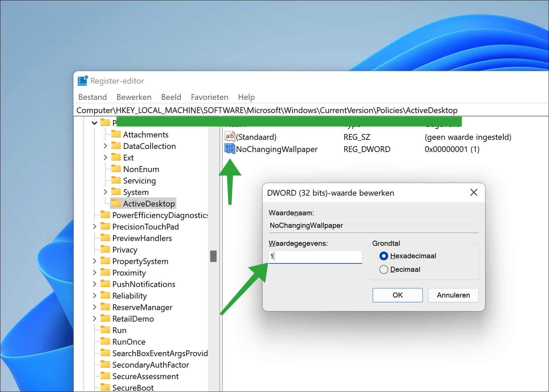This screenshot has height=392, width=549.
Task: Click the Annuleren button
Action: [453, 295]
